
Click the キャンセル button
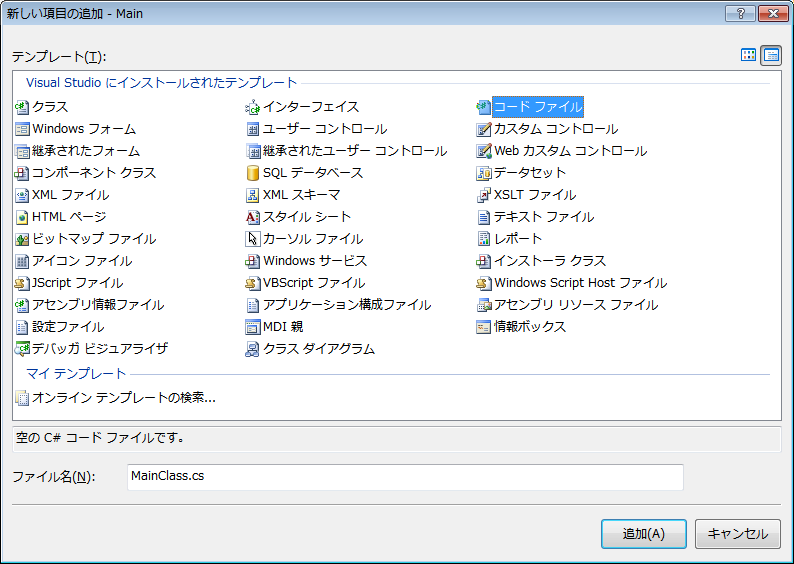pyautogui.click(x=737, y=534)
